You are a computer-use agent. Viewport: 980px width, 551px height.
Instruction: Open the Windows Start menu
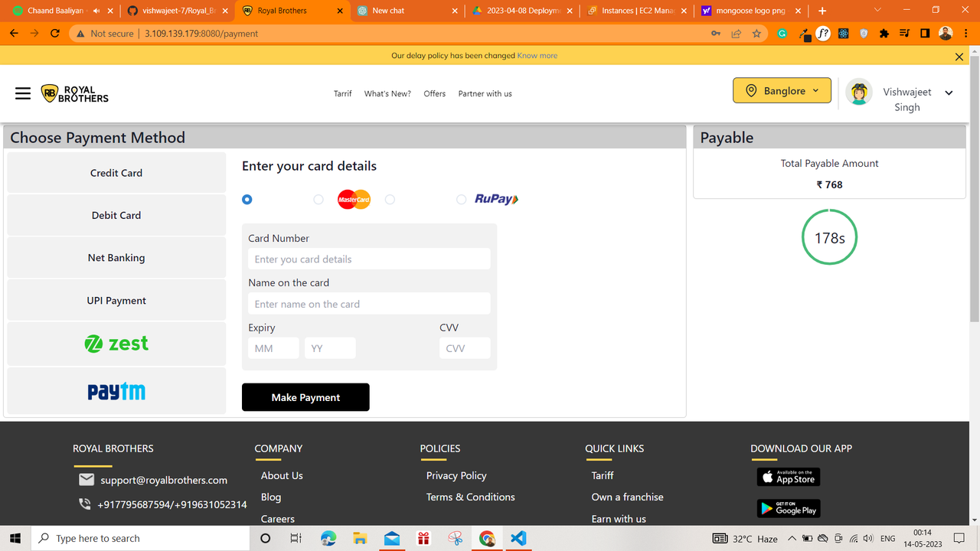pos(15,538)
